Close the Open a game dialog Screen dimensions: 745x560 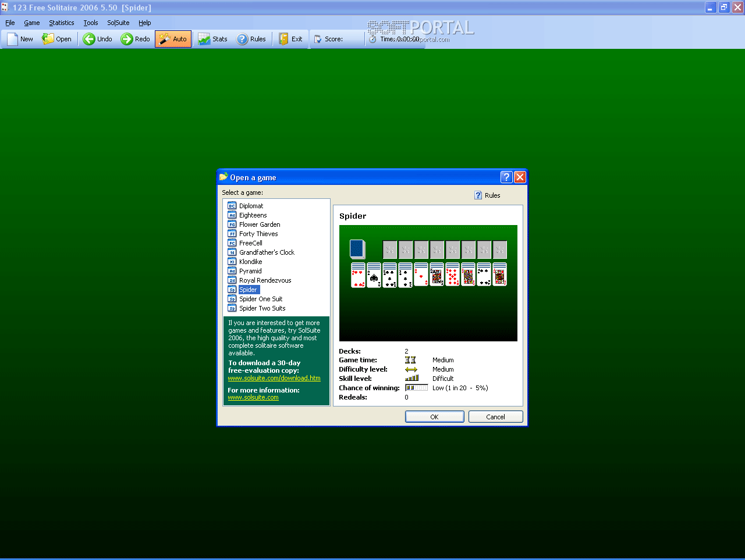520,177
